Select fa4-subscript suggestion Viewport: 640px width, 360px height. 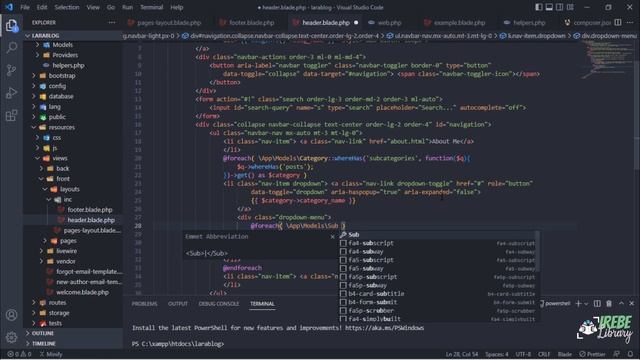coord(438,243)
